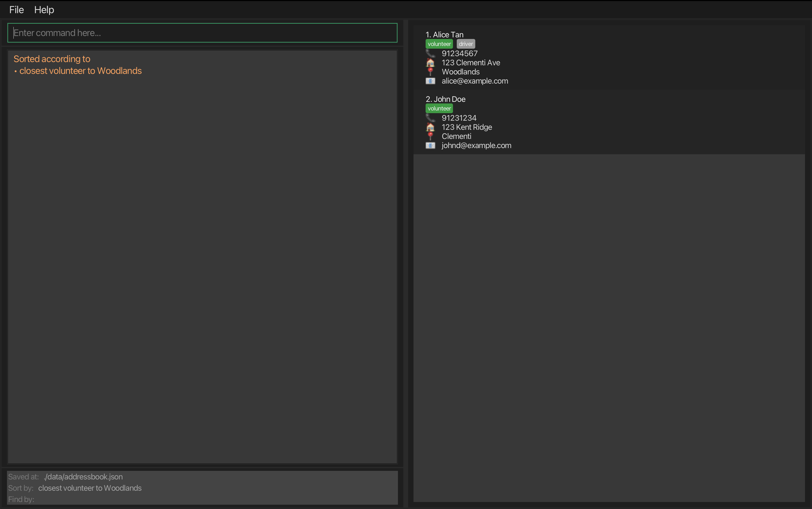Click the johnd@example.com email text
This screenshot has width=812, height=509.
[x=476, y=146]
